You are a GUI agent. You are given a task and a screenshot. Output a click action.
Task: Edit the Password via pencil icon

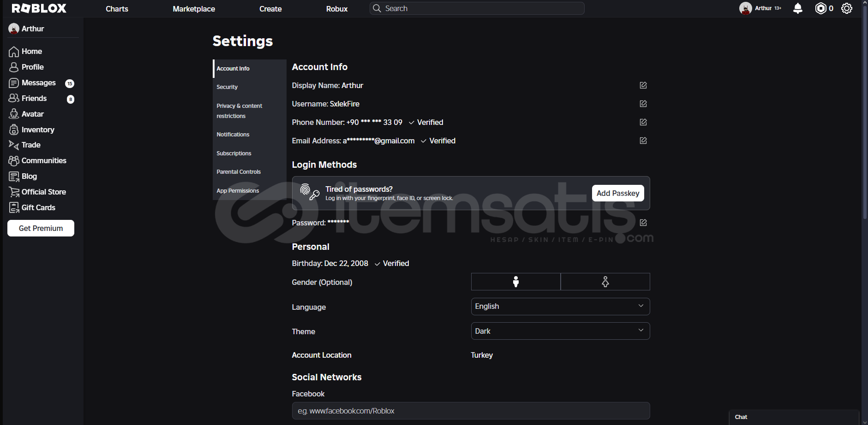tap(643, 223)
